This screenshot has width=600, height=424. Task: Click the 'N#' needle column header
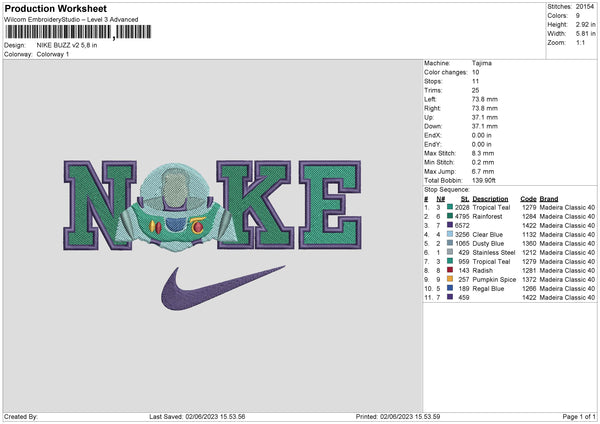[440, 199]
